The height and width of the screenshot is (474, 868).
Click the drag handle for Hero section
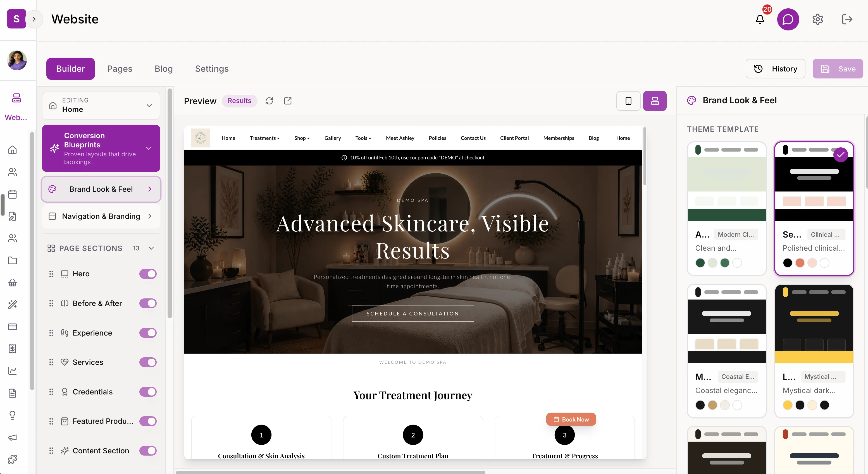51,274
